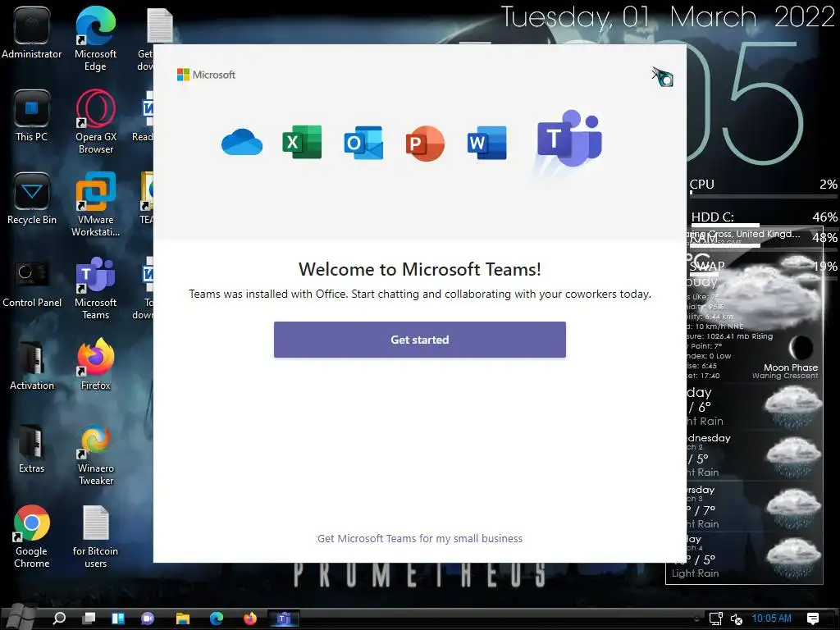Click the Tuesday, 01 March 2022 date widget
This screenshot has width=840, height=630.
click(x=668, y=17)
